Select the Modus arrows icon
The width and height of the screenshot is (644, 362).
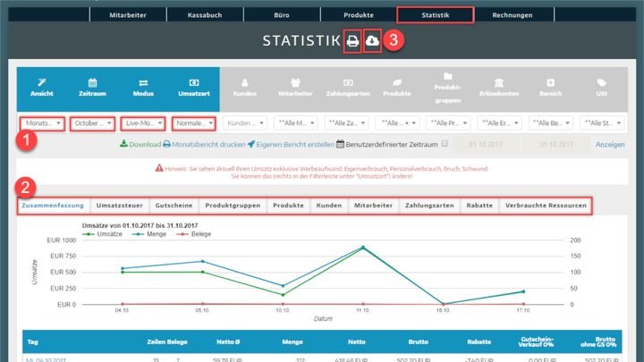143,83
